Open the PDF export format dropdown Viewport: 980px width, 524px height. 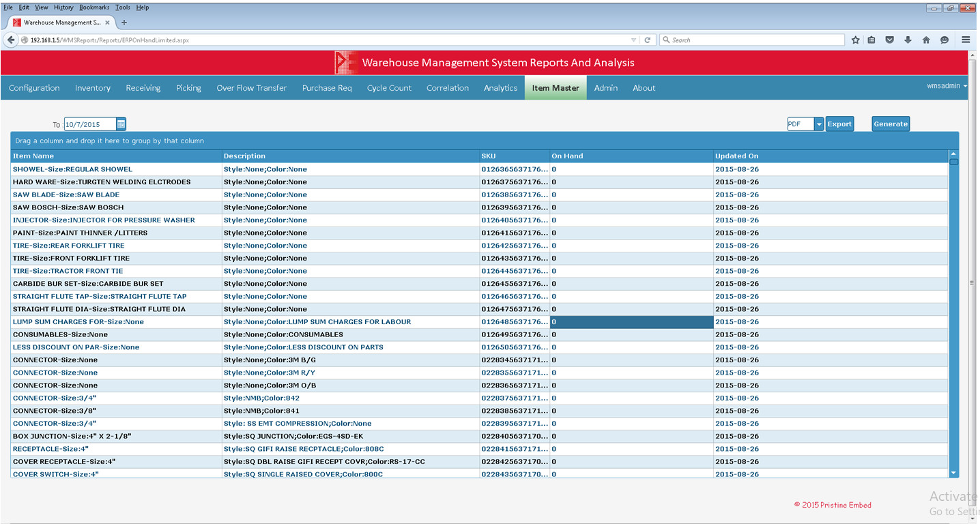point(819,124)
